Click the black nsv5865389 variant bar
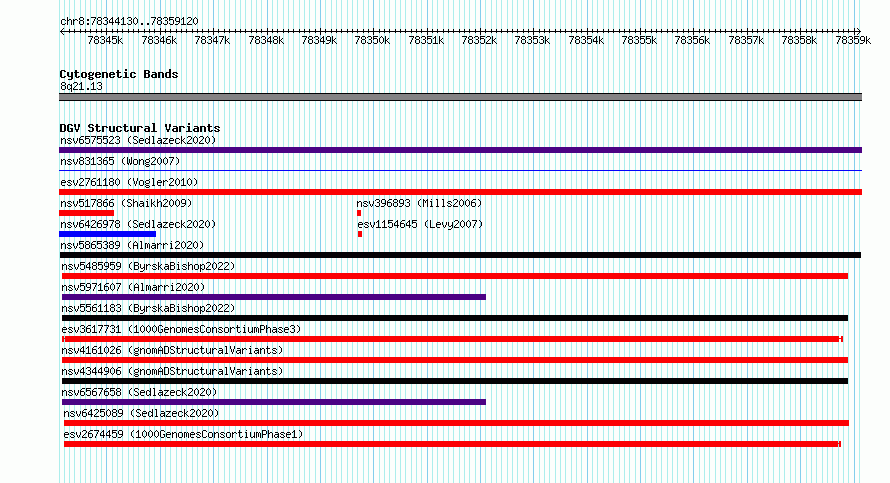The height and width of the screenshot is (483, 890). tap(460, 255)
